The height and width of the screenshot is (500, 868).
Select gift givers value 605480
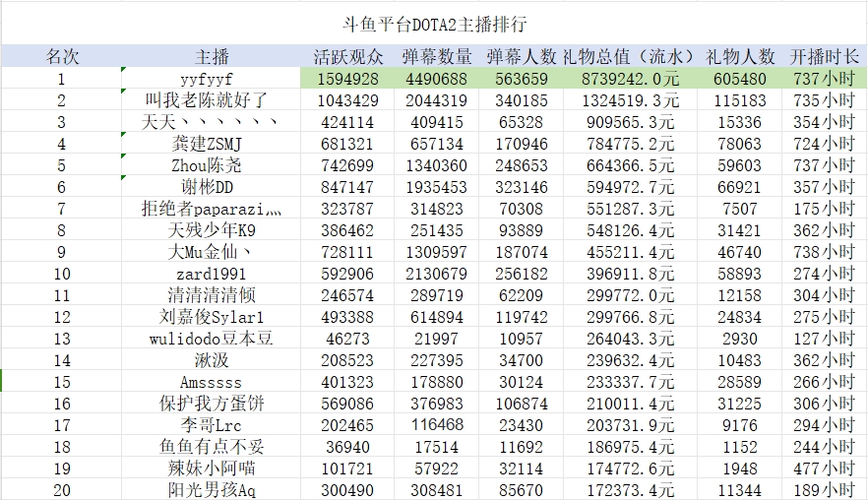click(x=740, y=79)
